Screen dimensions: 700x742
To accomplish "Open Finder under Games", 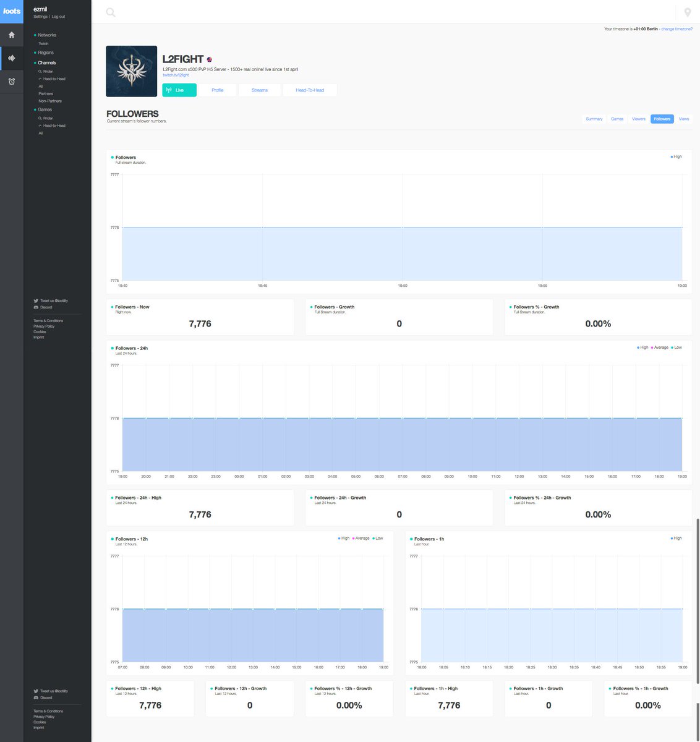I will tap(46, 118).
